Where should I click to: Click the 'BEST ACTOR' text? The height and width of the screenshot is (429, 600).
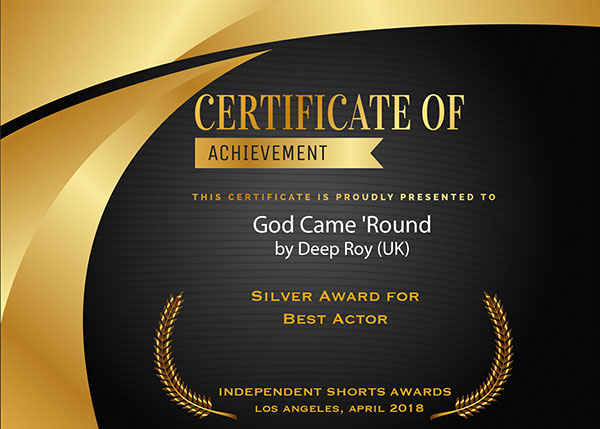(335, 319)
